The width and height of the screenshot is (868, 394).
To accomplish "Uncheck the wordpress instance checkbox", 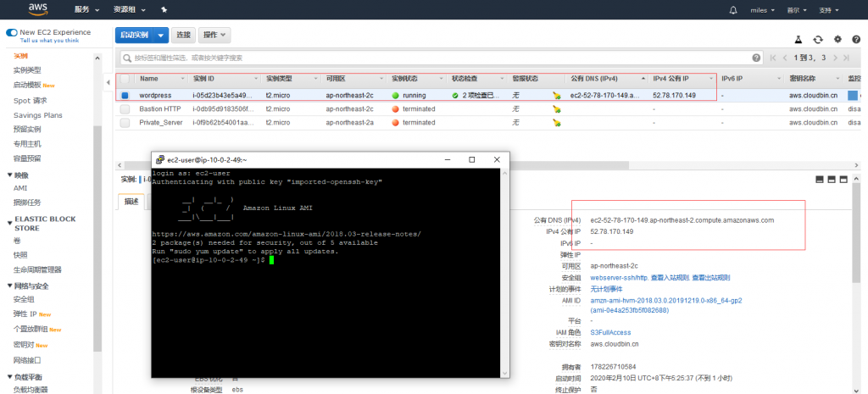I will 125,95.
